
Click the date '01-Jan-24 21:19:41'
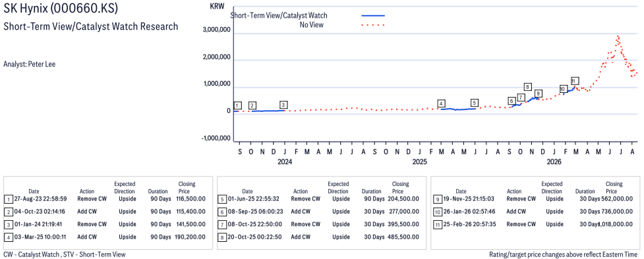38,224
